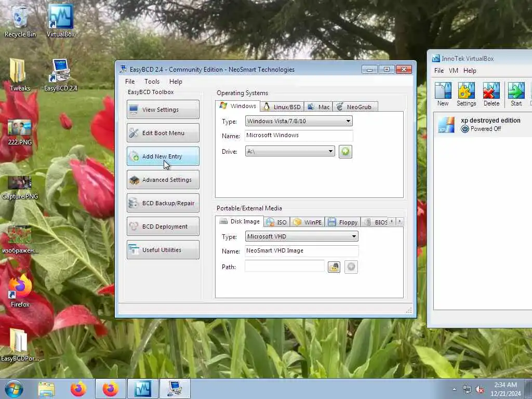Expand the Windows Vista/7/8/10 type dropdown
The height and width of the screenshot is (399, 532).
click(x=299, y=121)
